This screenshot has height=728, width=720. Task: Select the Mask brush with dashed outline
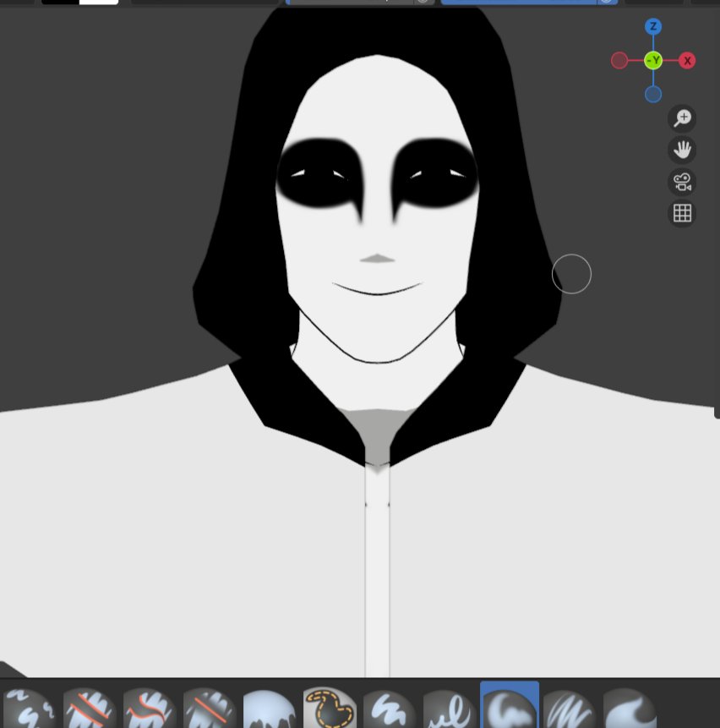(x=330, y=707)
